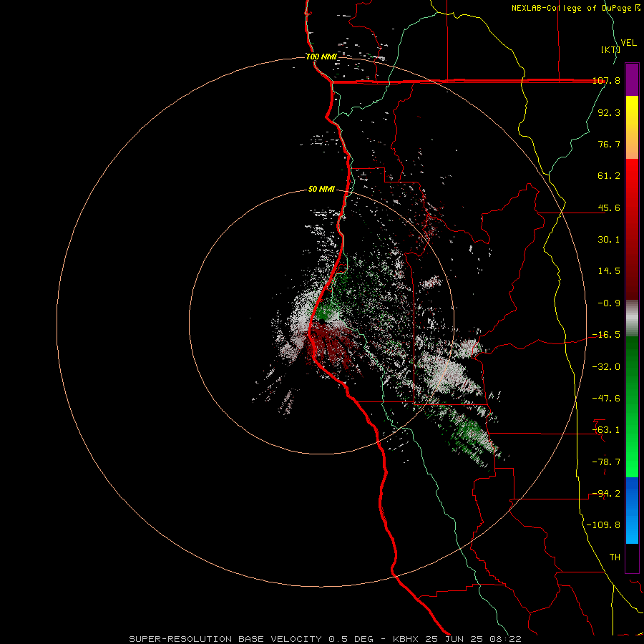This screenshot has height=644, width=644.
Task: Click the bright red segment of the color bar
Action: pyautogui.click(x=632, y=181)
